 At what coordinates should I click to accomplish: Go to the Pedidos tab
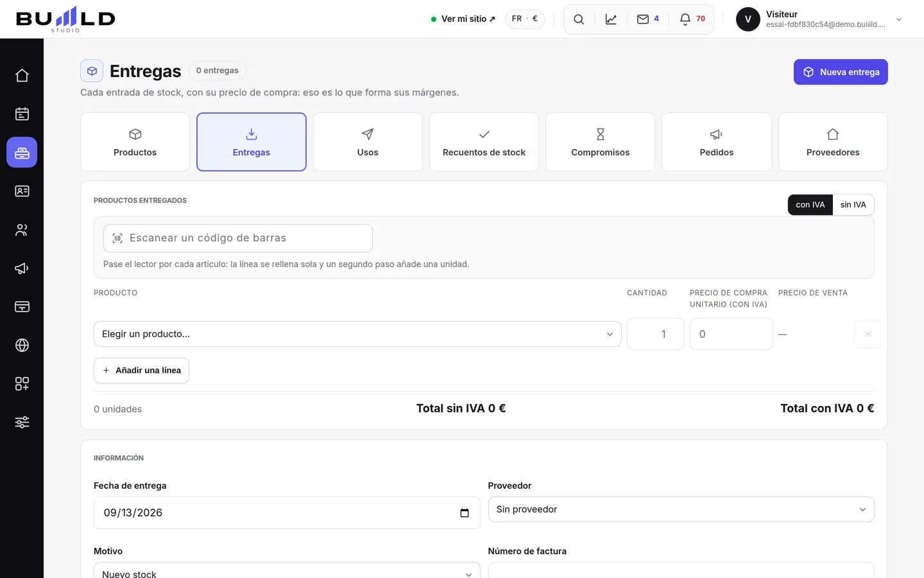(717, 142)
